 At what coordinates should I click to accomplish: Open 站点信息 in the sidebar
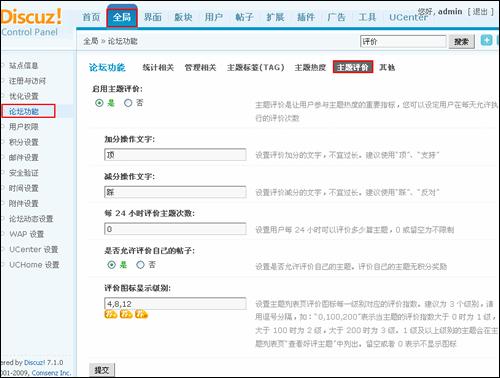tap(24, 65)
